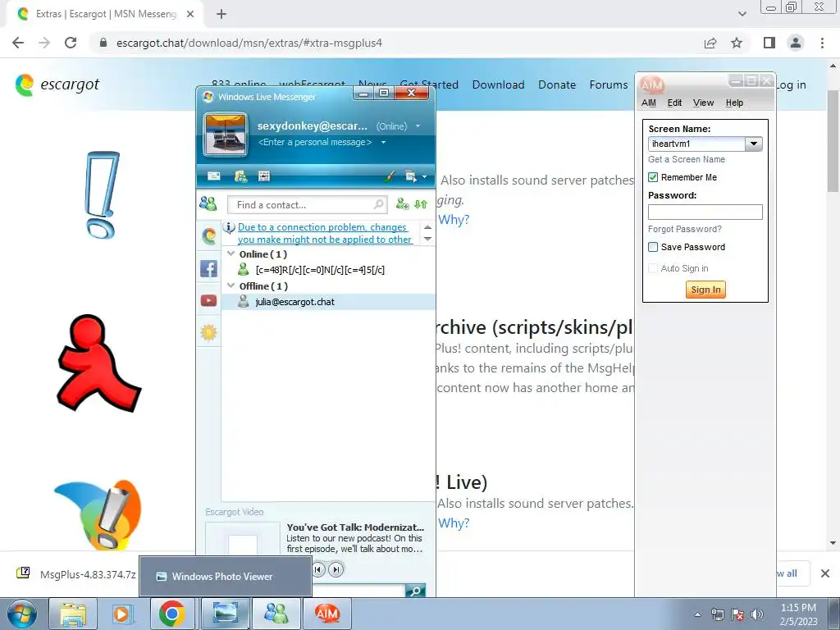The image size is (840, 630).
Task: Check Save Password in AIM
Action: [653, 247]
